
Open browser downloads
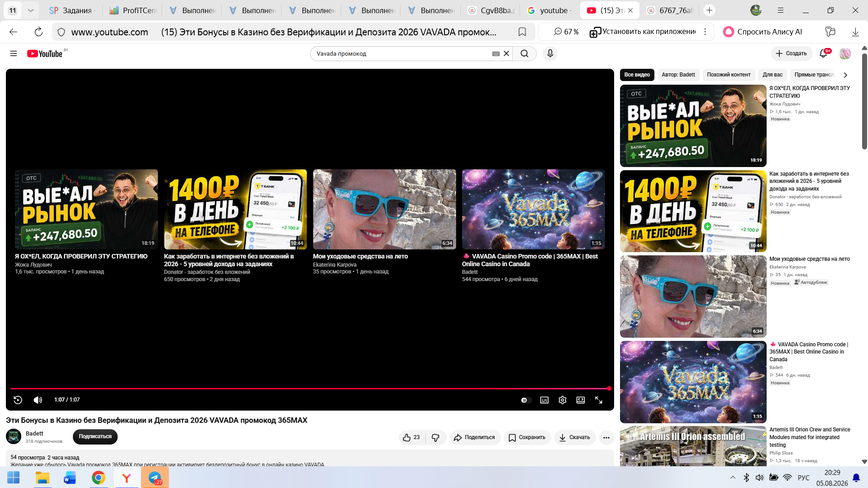pyautogui.click(x=855, y=32)
